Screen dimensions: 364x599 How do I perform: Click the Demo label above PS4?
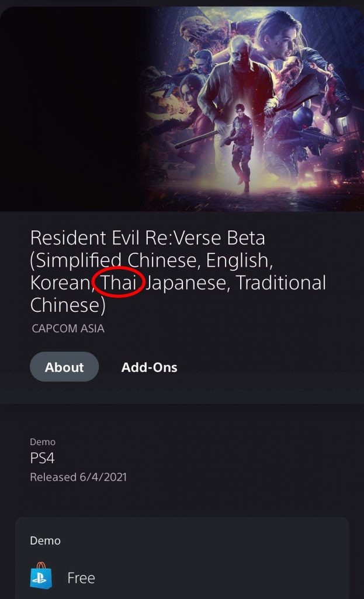[43, 442]
